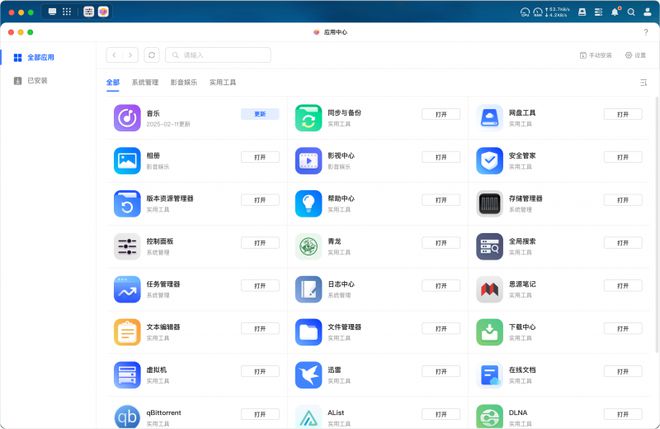Open the app grid launcher icon

(67, 12)
